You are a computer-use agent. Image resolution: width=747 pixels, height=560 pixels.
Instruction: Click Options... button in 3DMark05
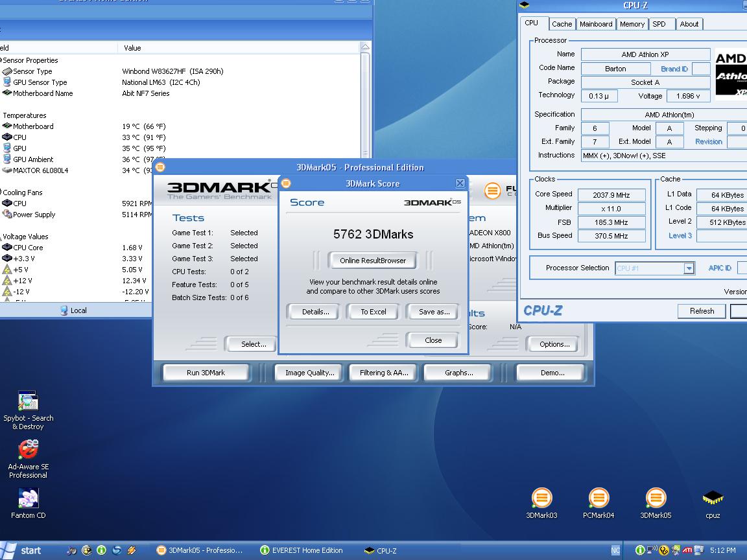[554, 344]
